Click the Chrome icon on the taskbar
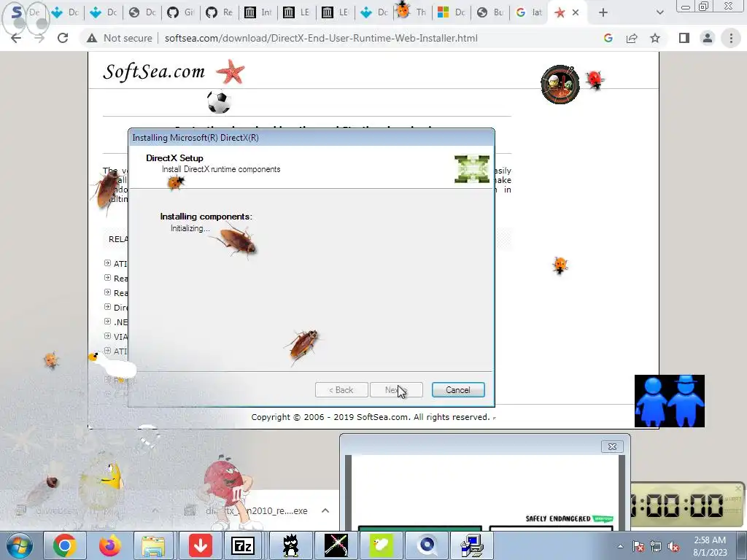This screenshot has width=747, height=560. [65, 545]
